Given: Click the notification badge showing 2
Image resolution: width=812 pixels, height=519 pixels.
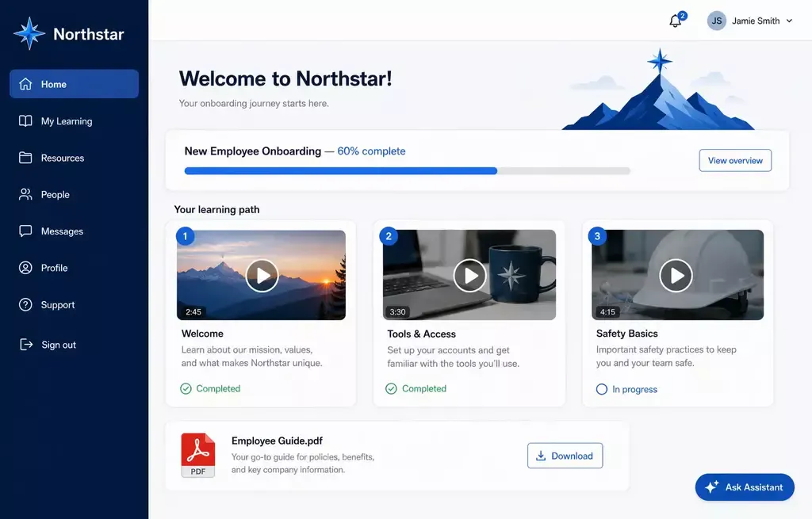Looking at the screenshot, I should click(683, 16).
